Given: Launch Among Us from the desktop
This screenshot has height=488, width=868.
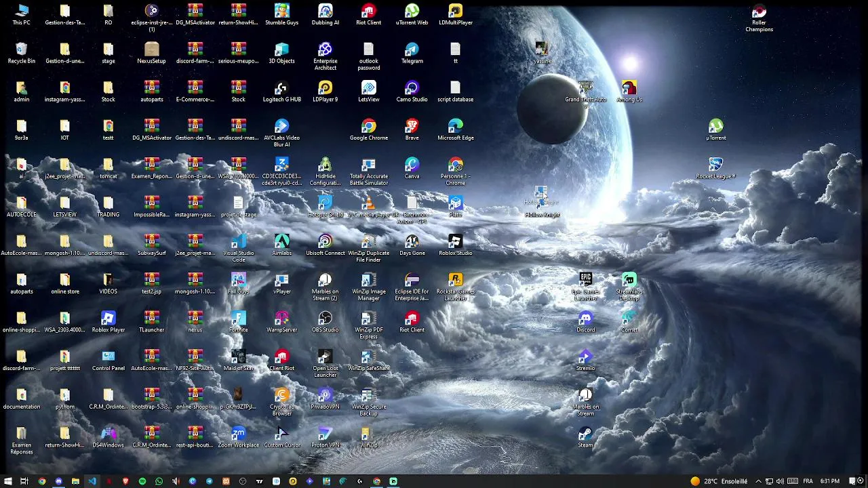Looking at the screenshot, I should (629, 92).
